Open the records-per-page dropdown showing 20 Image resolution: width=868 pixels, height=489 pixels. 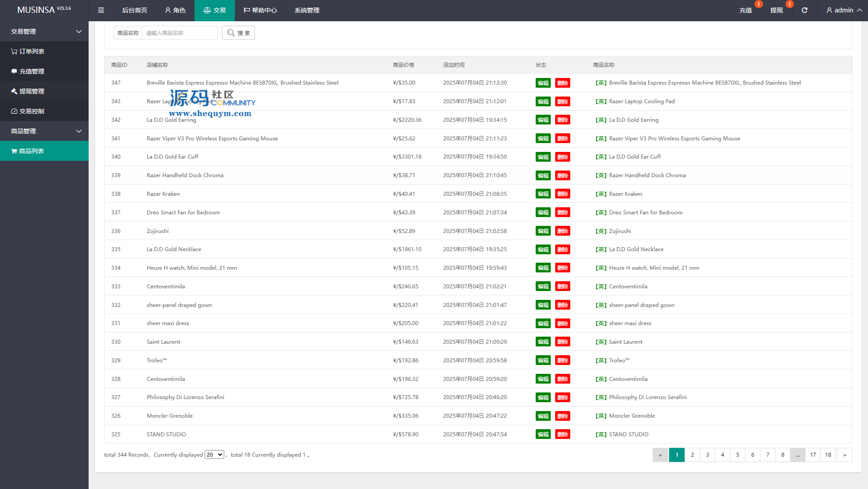click(214, 454)
